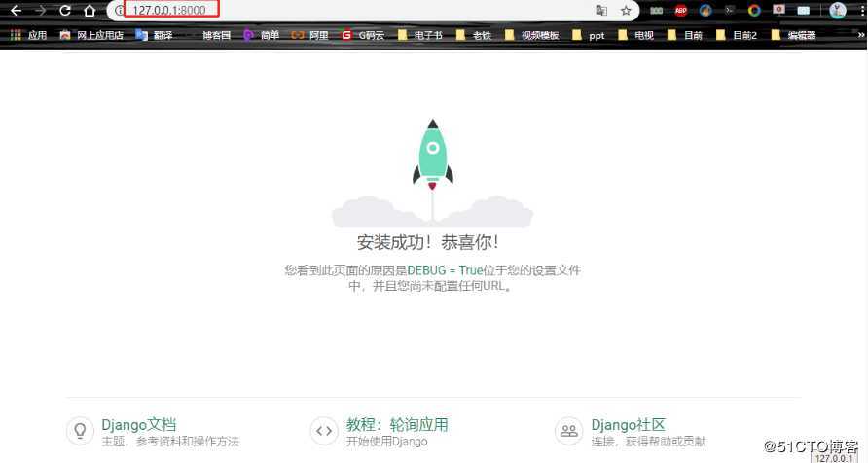Click the DEBUG = True settings link
This screenshot has height=463, width=868.
[x=445, y=270]
